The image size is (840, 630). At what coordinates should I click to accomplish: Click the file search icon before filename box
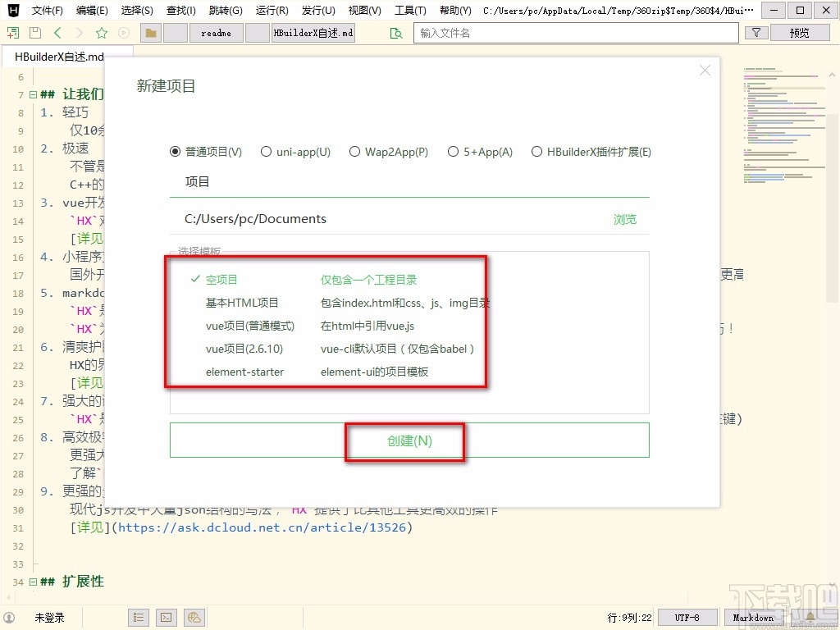coord(396,33)
